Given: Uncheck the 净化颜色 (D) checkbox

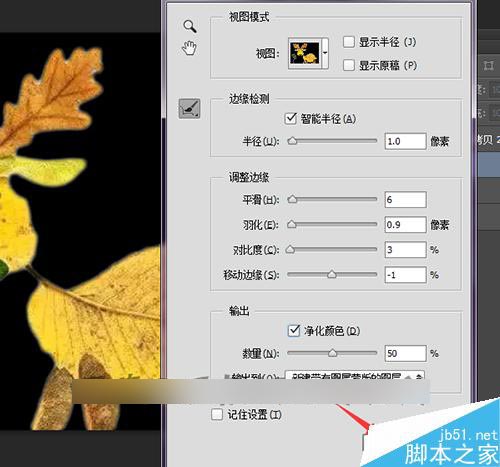Looking at the screenshot, I should click(x=294, y=331).
